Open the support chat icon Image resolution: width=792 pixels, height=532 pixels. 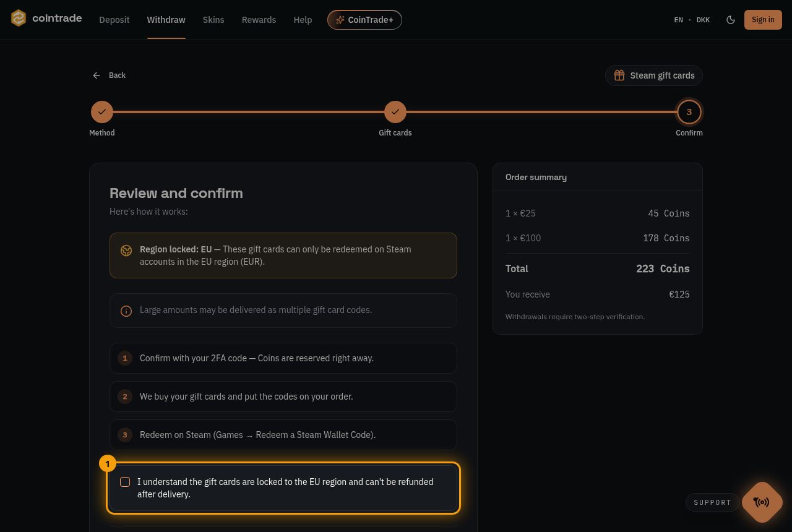762,502
